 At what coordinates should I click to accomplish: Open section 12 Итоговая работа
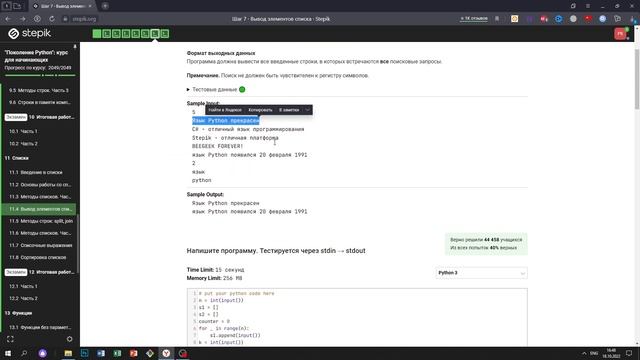coord(39,272)
